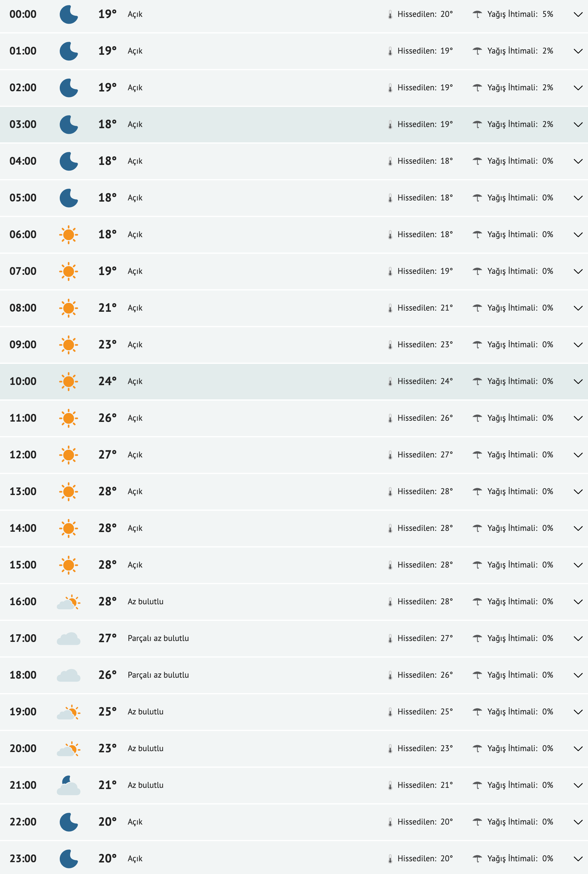588x874 pixels.
Task: Click 'Yağış İhtimali: 5%' at 00:00
Action: (520, 14)
